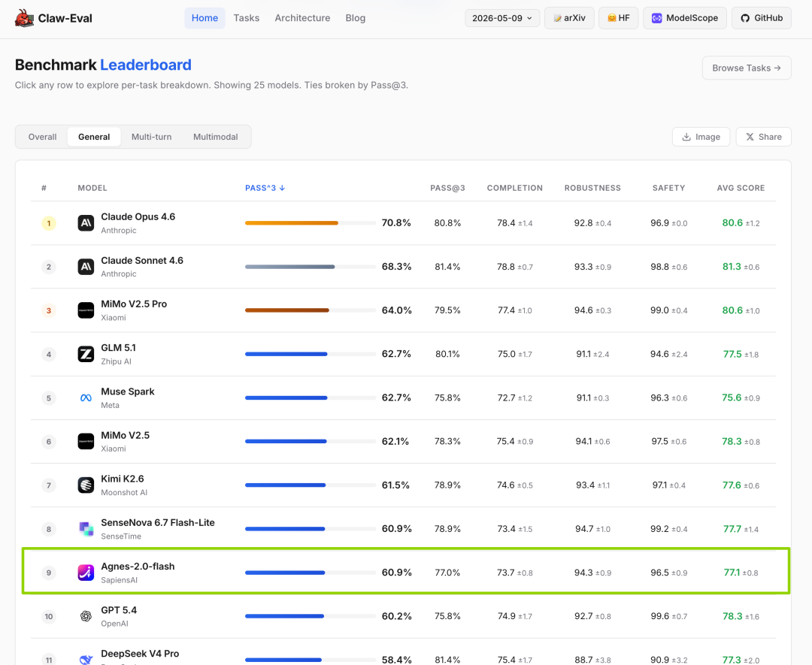Image resolution: width=812 pixels, height=665 pixels.
Task: Open the arXiv link button
Action: point(569,18)
